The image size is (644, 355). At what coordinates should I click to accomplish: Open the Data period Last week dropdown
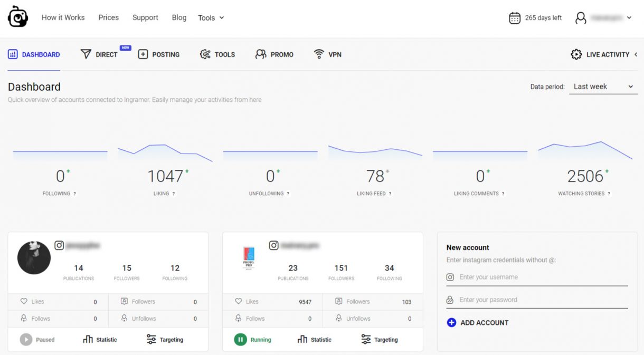(x=603, y=87)
